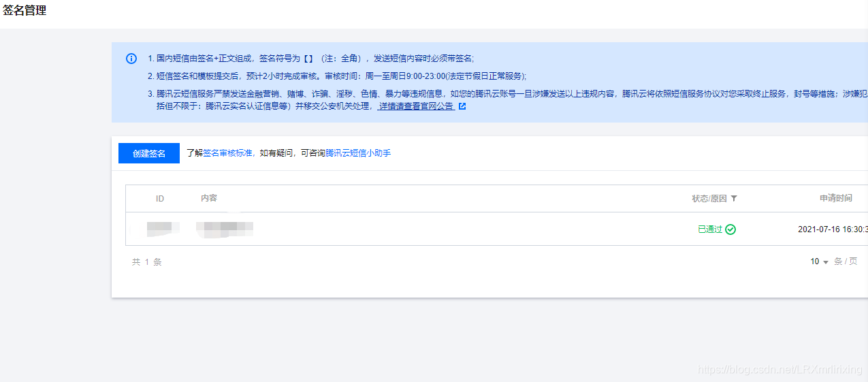Open the 签名审核标准 link
The height and width of the screenshot is (382, 868).
point(228,153)
